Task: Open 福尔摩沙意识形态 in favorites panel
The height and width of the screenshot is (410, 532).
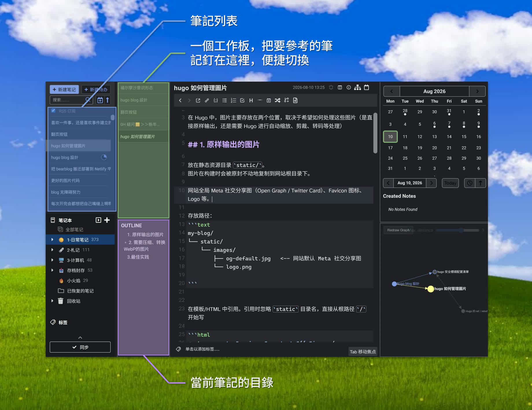Action: pyautogui.click(x=143, y=88)
